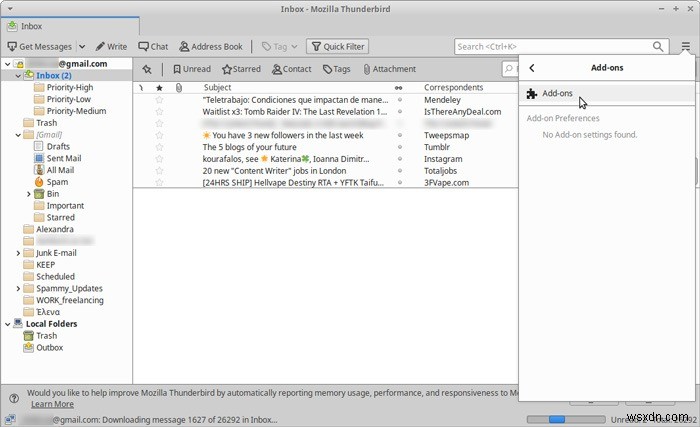Expand the Bin folder

[29, 194]
